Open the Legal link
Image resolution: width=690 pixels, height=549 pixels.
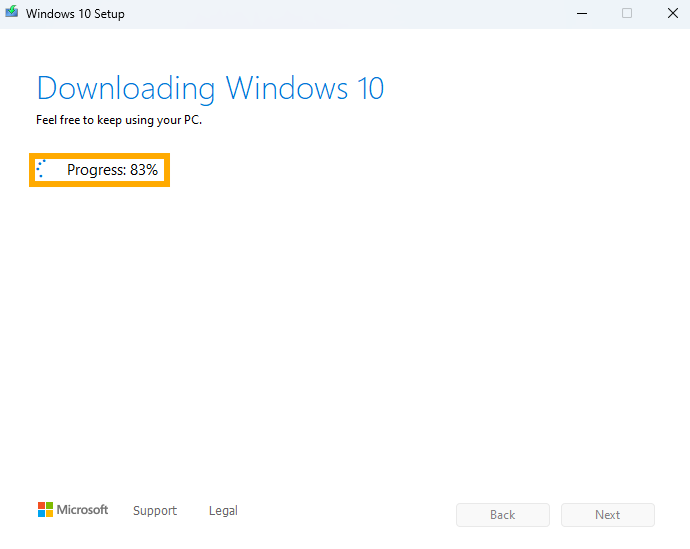click(223, 511)
